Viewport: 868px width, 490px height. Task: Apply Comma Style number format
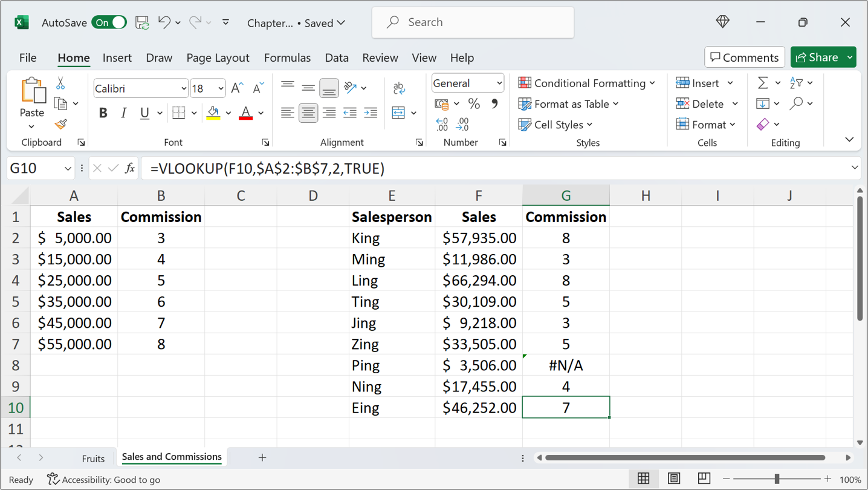coord(494,103)
